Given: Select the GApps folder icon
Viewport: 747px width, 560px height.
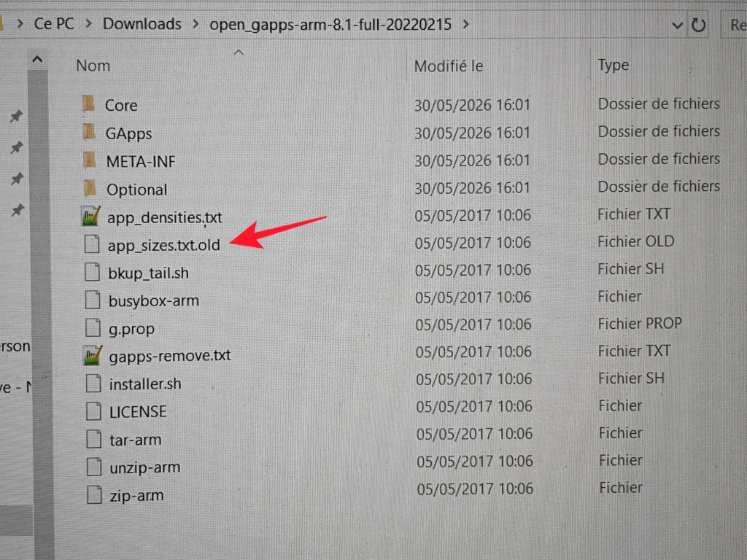Looking at the screenshot, I should click(x=90, y=132).
